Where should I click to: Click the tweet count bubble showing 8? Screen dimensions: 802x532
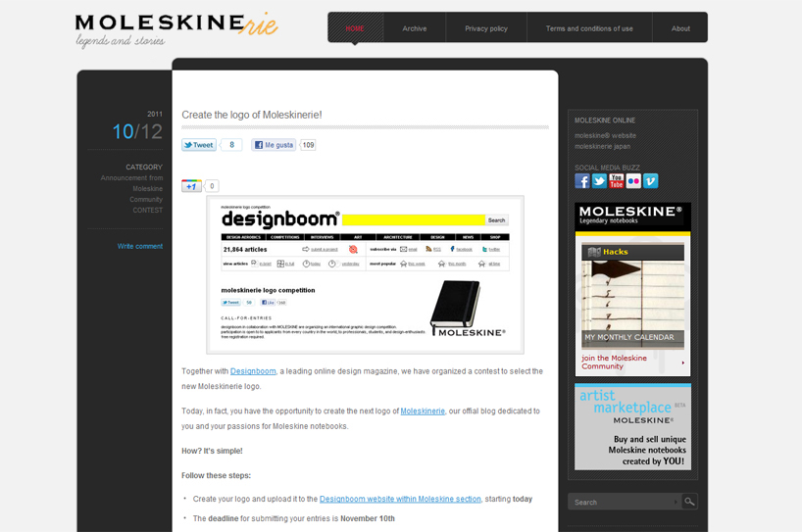point(231,145)
